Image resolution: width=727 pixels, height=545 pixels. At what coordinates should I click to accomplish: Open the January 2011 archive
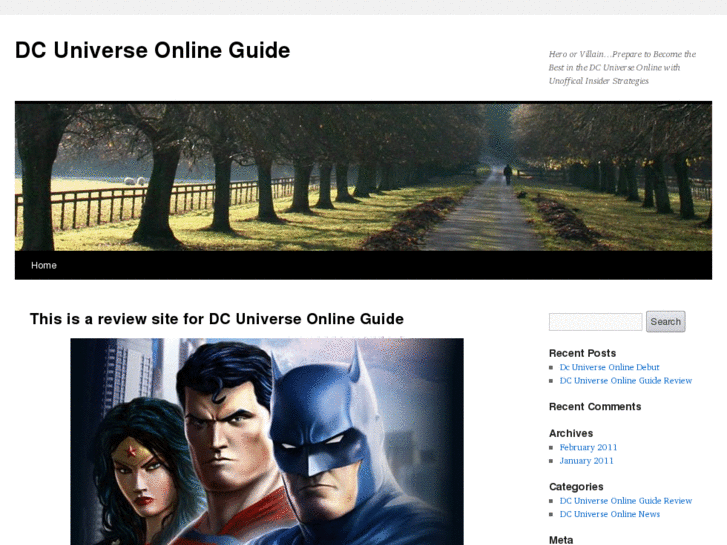coord(586,461)
